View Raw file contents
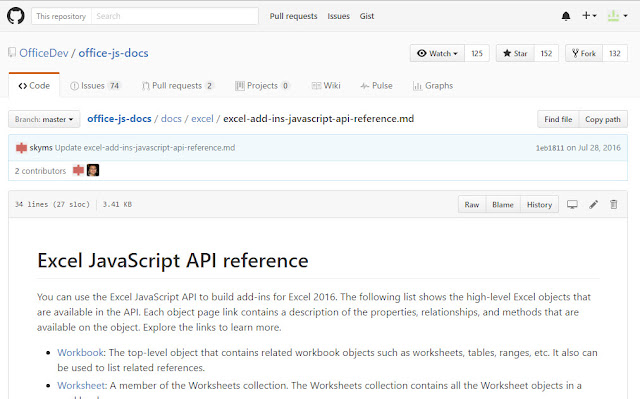 (472, 205)
